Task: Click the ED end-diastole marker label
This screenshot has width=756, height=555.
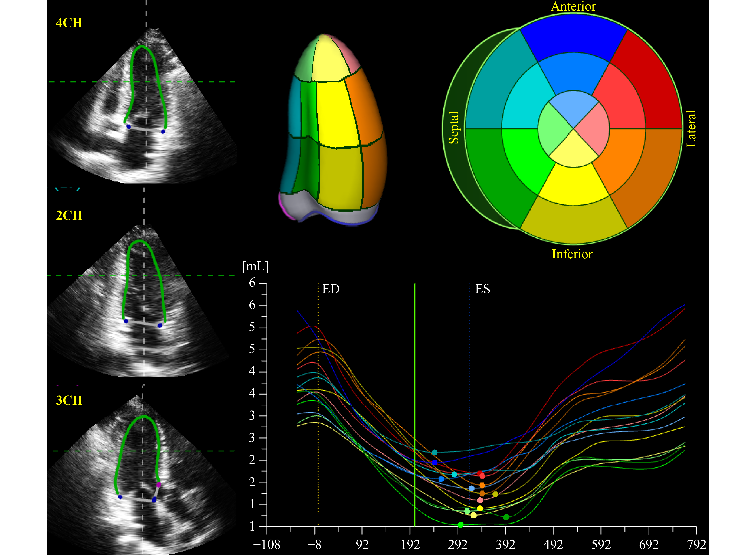Action: [x=331, y=289]
